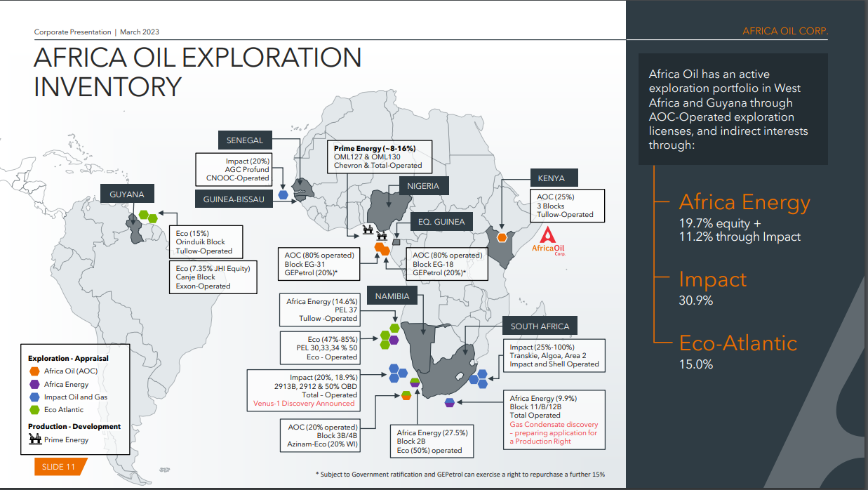
Task: Select the SENEGAL country label
Action: pos(244,140)
